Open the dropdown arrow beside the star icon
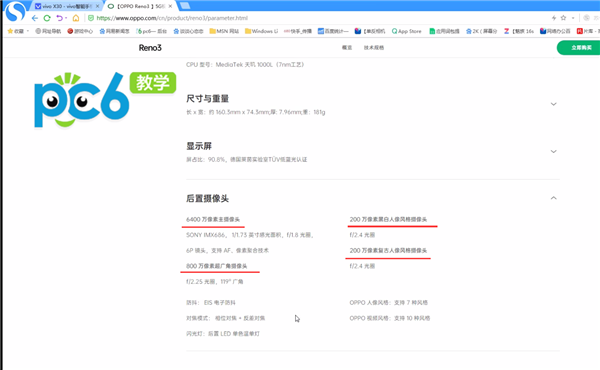Viewport: 600px width, 370px height. pyautogui.click(x=573, y=18)
